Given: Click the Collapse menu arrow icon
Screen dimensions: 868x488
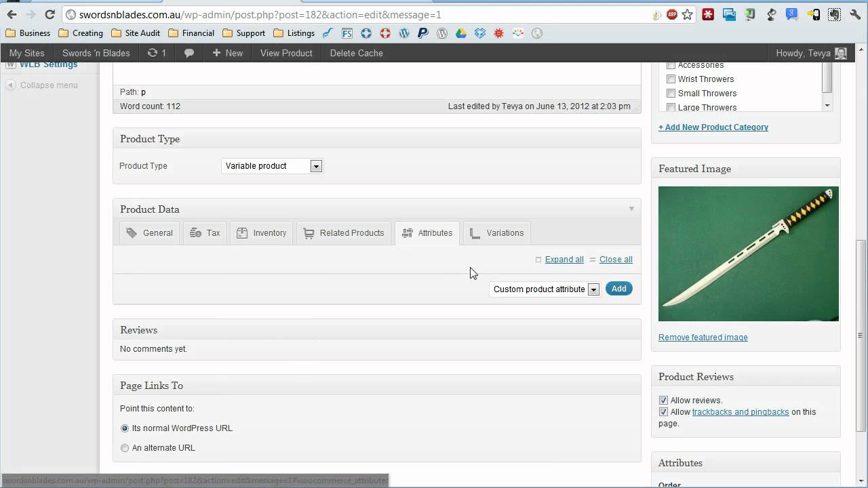Looking at the screenshot, I should (x=10, y=85).
